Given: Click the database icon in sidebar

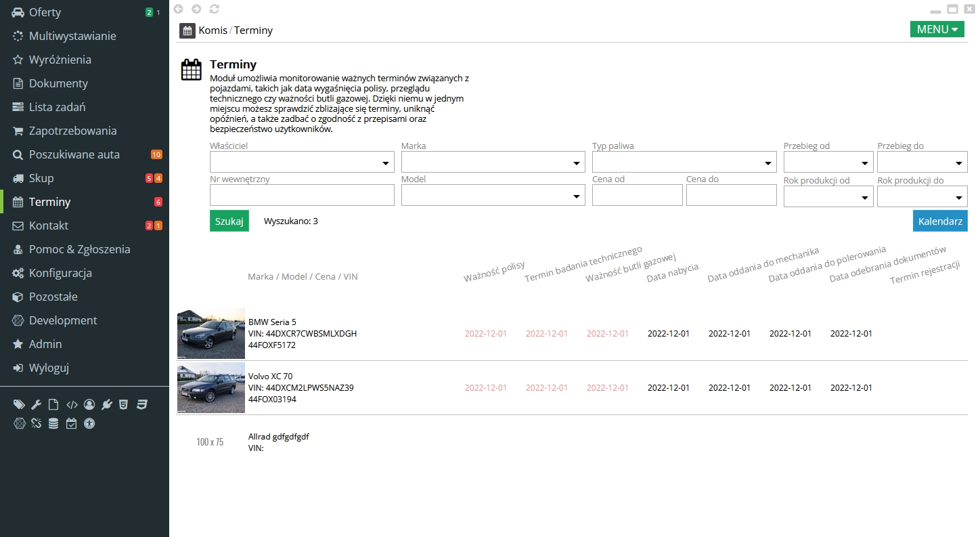Looking at the screenshot, I should (54, 423).
